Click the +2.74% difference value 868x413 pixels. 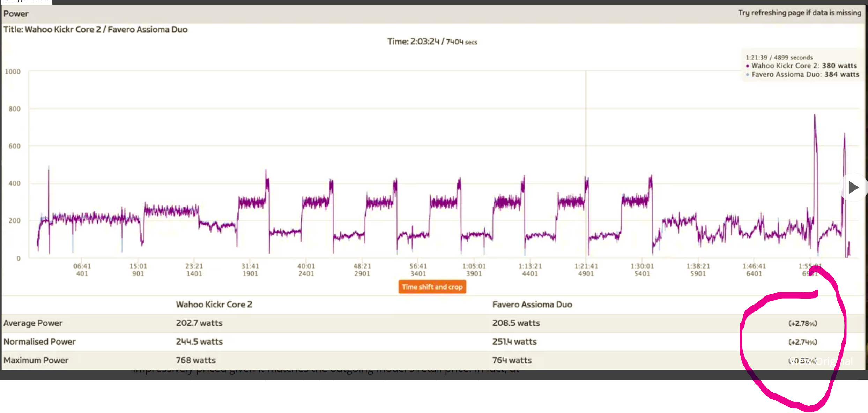click(802, 342)
